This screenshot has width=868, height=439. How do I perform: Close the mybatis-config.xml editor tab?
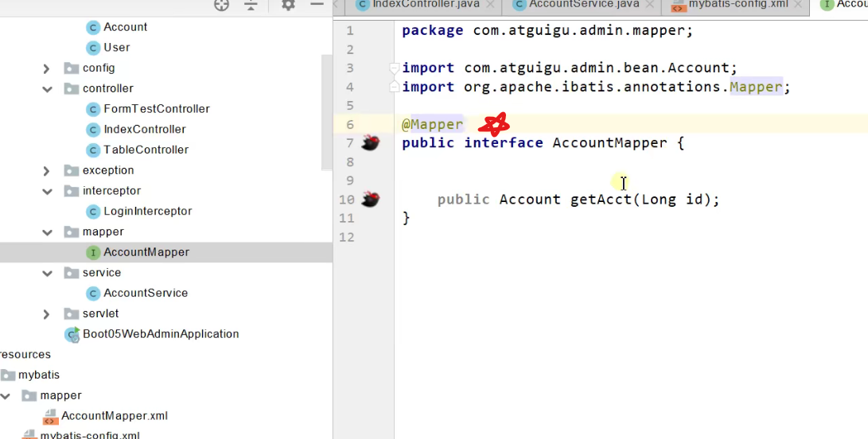pyautogui.click(x=798, y=5)
